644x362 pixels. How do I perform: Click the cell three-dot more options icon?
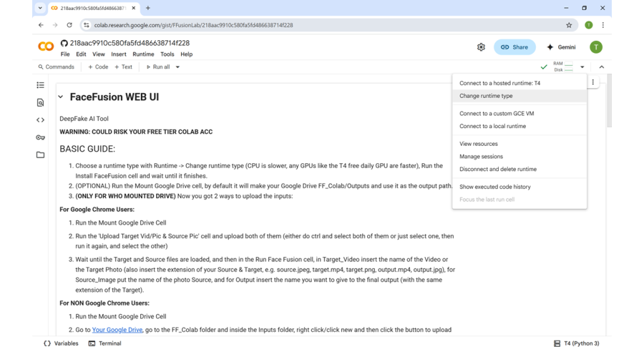[592, 82]
